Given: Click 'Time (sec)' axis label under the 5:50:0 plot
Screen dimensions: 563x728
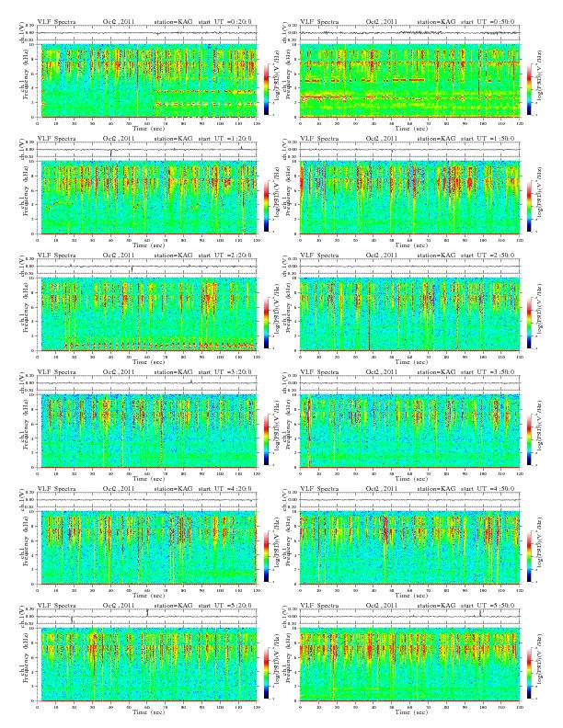Looking at the screenshot, I should [411, 712].
